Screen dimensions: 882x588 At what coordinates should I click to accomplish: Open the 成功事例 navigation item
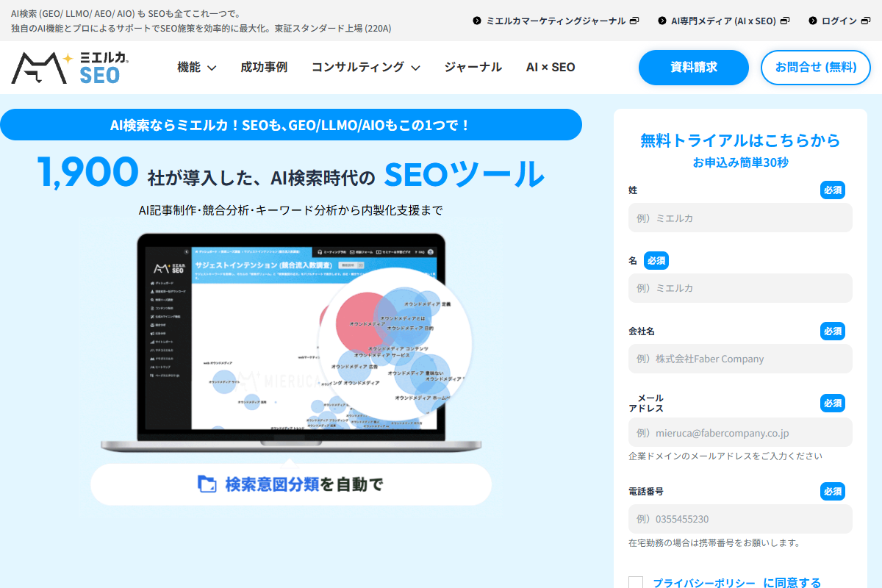click(264, 67)
